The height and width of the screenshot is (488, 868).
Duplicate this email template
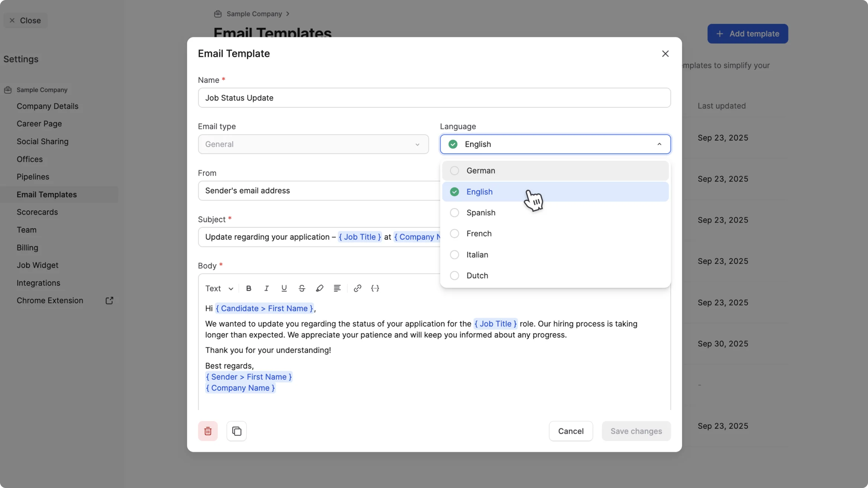237,431
